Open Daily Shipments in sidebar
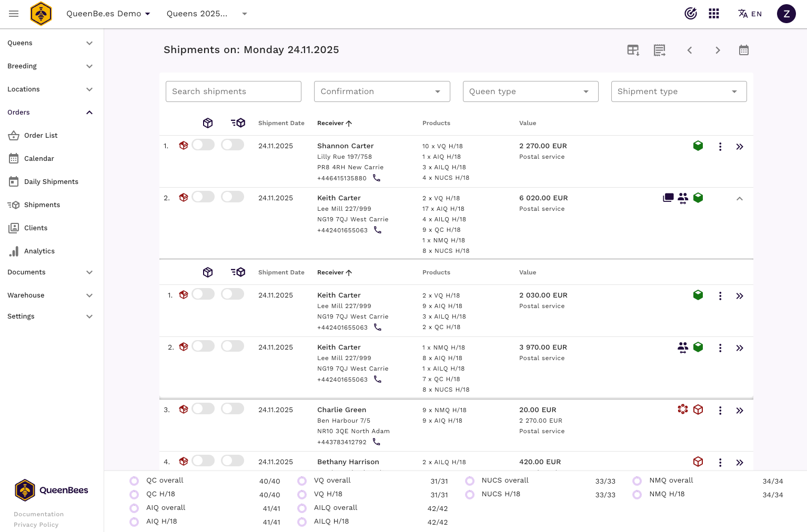 tap(51, 182)
